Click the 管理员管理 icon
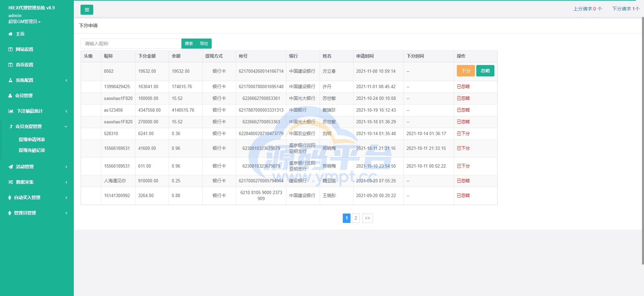 [x=10, y=213]
